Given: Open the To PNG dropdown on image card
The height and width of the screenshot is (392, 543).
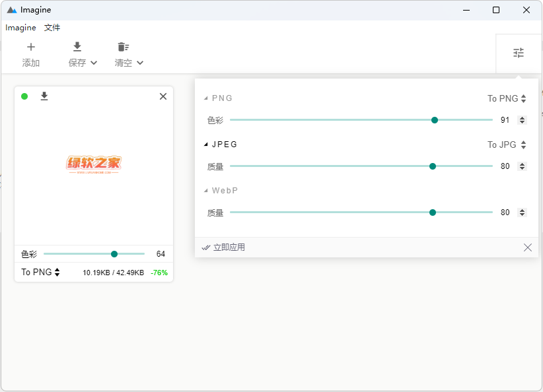Looking at the screenshot, I should 40,272.
